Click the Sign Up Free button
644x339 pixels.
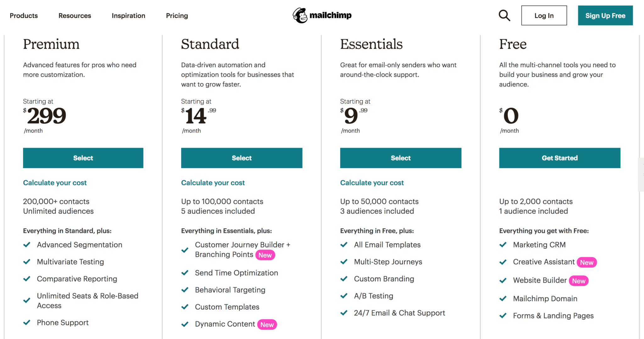tap(605, 15)
